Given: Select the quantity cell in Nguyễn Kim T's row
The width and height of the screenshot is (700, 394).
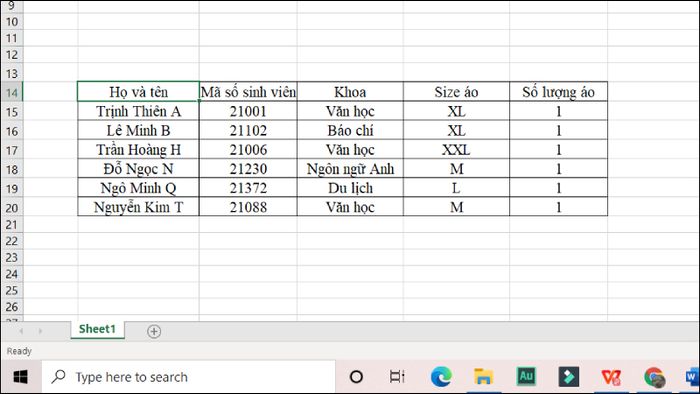Looking at the screenshot, I should click(x=558, y=207).
